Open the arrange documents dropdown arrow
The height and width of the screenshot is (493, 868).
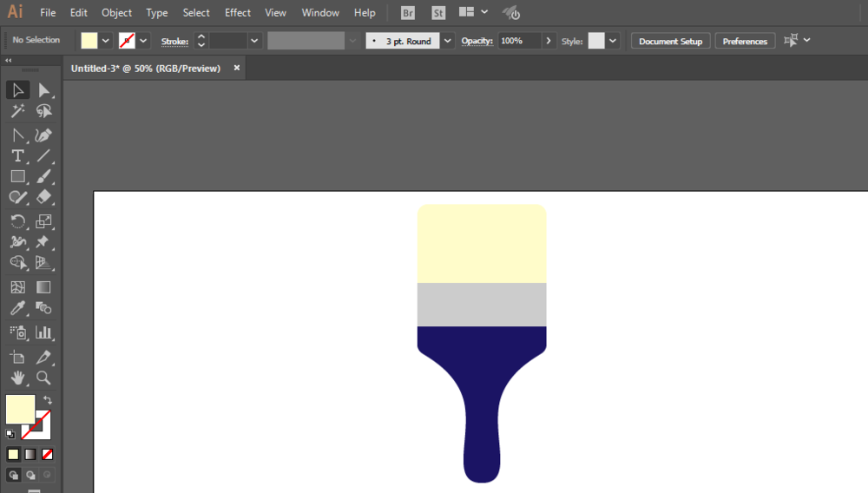point(484,11)
